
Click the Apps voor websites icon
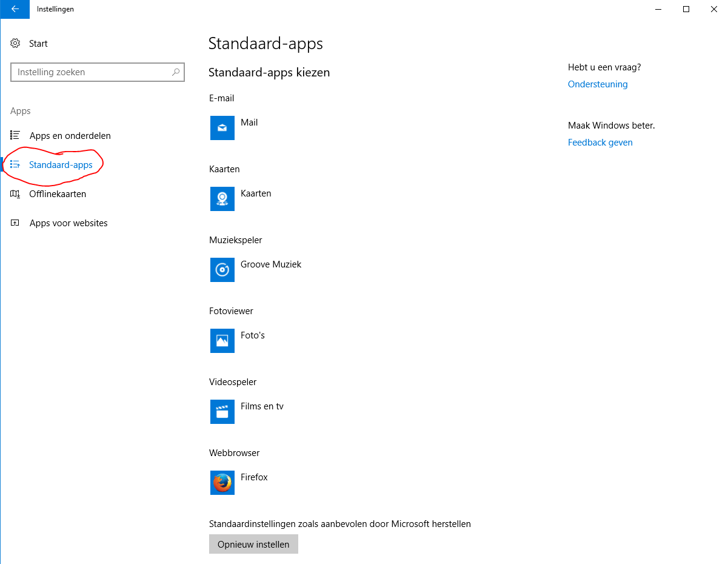click(15, 223)
